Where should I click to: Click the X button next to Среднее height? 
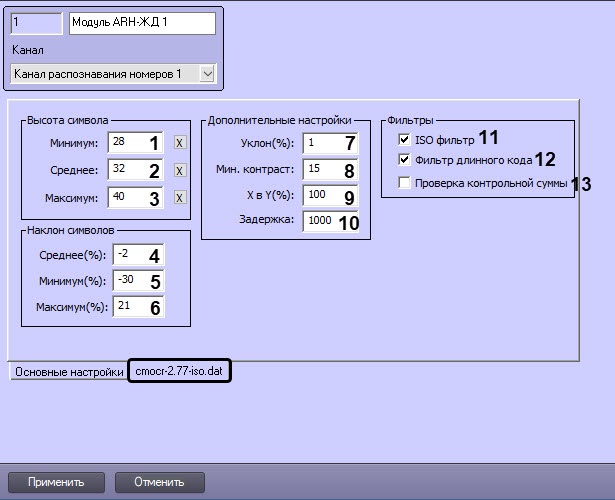(x=179, y=171)
